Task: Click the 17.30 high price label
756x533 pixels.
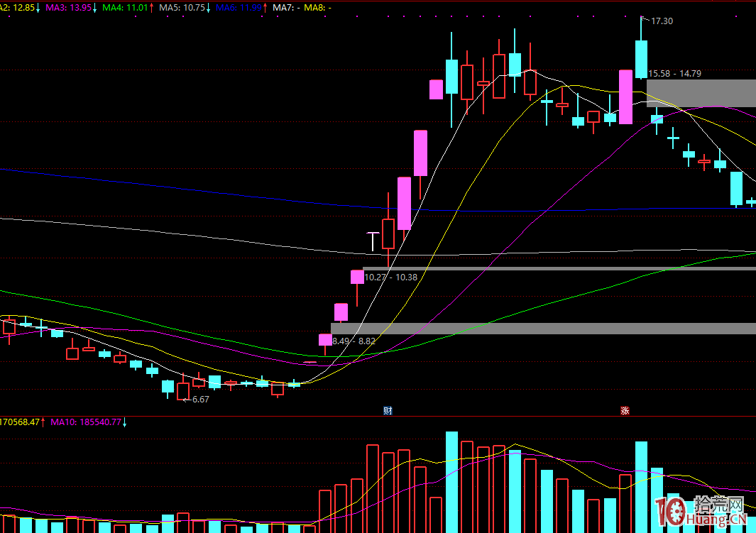Action: pos(662,21)
